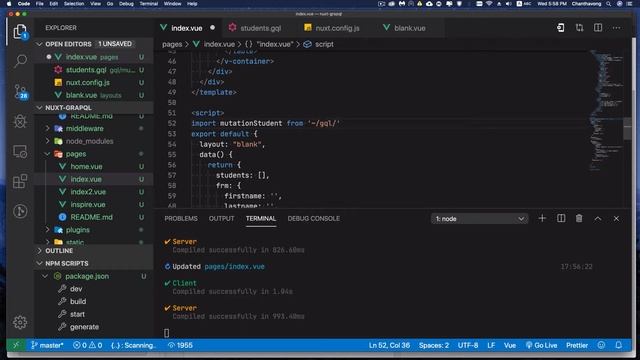Image resolution: width=640 pixels, height=360 pixels.
Task: Expand the plugins folder
Action: pos(48,230)
